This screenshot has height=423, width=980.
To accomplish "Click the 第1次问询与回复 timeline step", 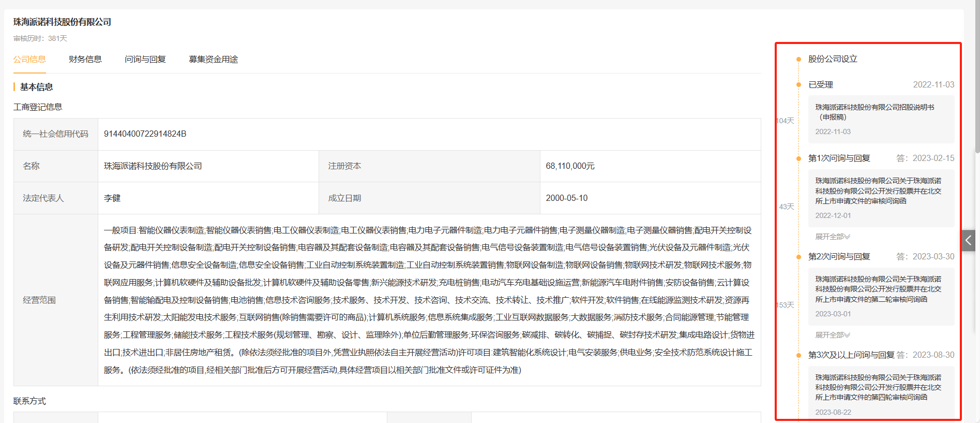I will tap(839, 158).
